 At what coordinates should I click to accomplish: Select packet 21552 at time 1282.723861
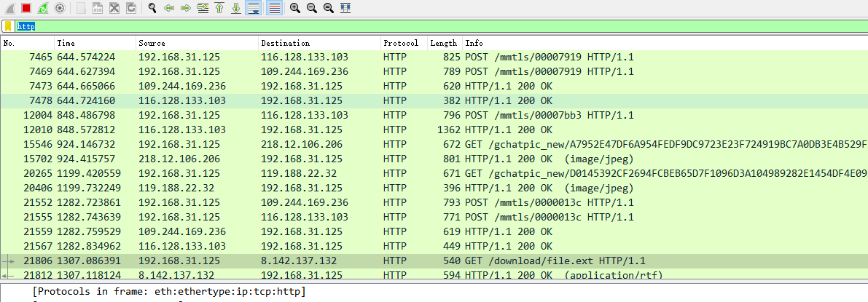[x=434, y=202]
